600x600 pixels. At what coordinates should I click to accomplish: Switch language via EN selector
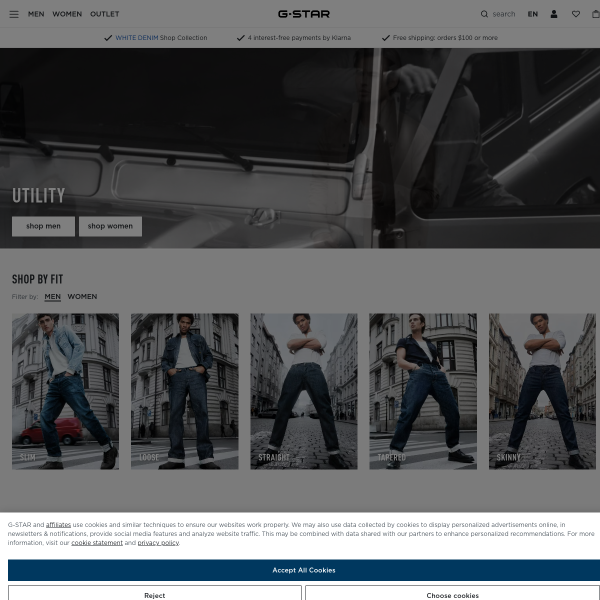(532, 14)
